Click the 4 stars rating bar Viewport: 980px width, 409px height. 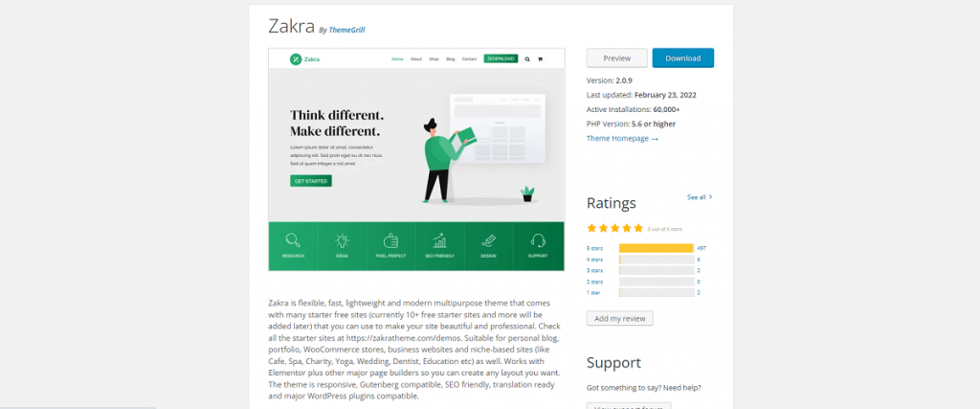[x=657, y=260]
